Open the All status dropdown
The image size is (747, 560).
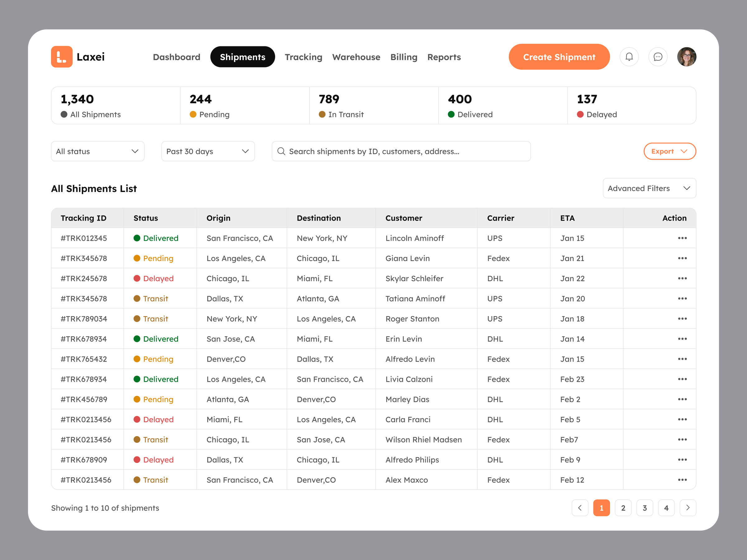[98, 151]
